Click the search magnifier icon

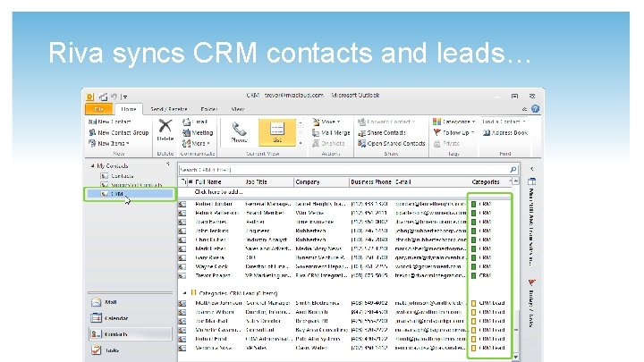coord(513,170)
